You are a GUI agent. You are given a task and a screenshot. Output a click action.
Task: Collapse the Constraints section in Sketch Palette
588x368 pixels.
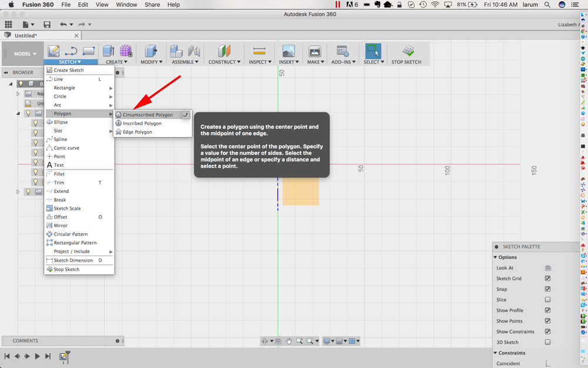(495, 353)
